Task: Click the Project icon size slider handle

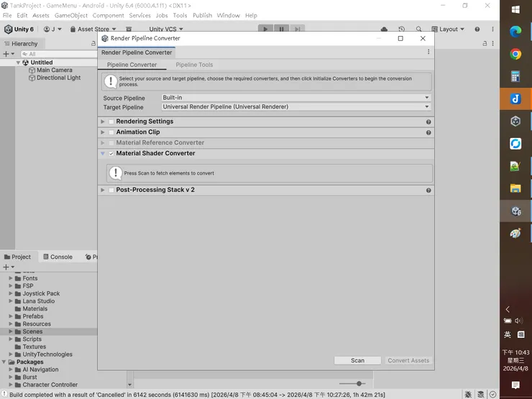Action: click(359, 384)
